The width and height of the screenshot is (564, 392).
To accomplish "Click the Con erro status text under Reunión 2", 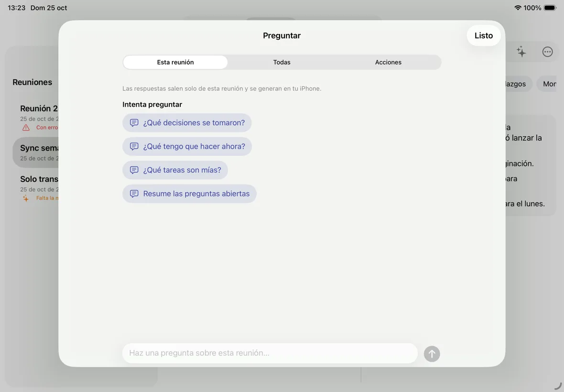I will click(x=47, y=127).
